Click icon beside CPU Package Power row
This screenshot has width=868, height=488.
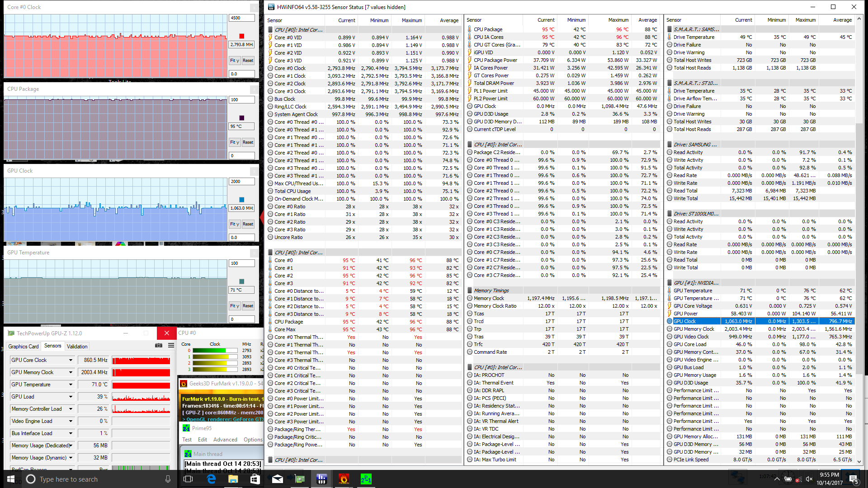tap(470, 60)
